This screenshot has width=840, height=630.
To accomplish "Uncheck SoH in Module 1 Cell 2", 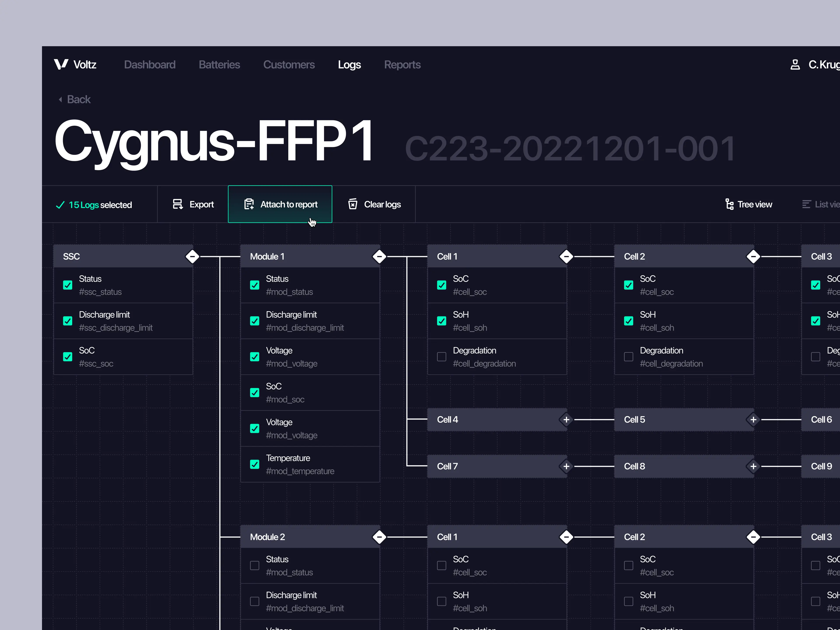I will click(x=628, y=321).
